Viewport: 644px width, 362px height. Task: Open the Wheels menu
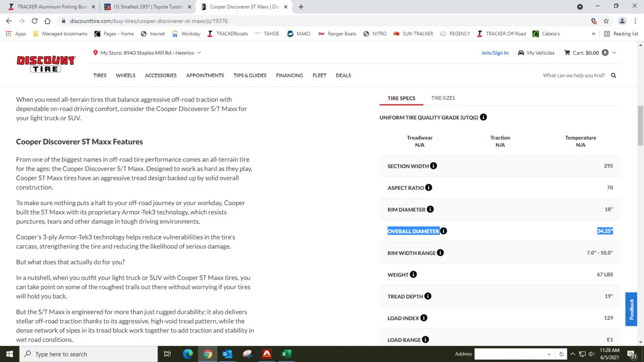126,75
